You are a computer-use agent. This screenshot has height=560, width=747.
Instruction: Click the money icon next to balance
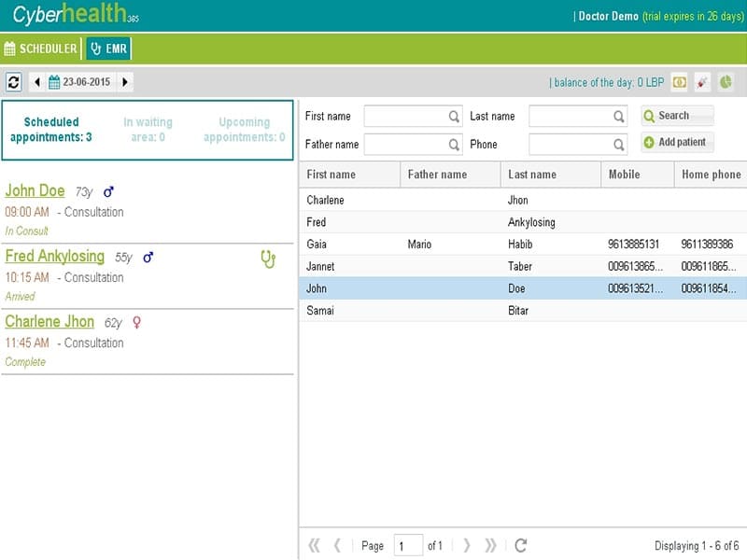click(x=680, y=82)
